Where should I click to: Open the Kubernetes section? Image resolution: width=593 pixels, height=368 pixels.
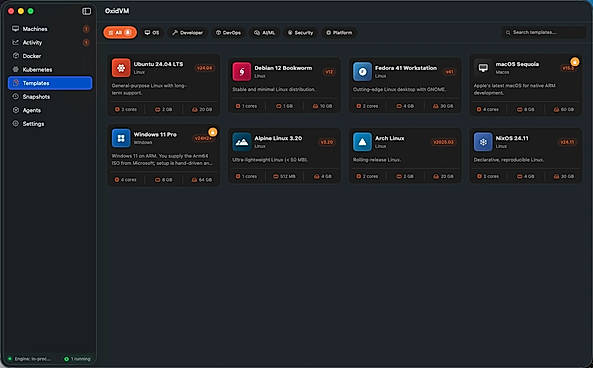point(50,70)
